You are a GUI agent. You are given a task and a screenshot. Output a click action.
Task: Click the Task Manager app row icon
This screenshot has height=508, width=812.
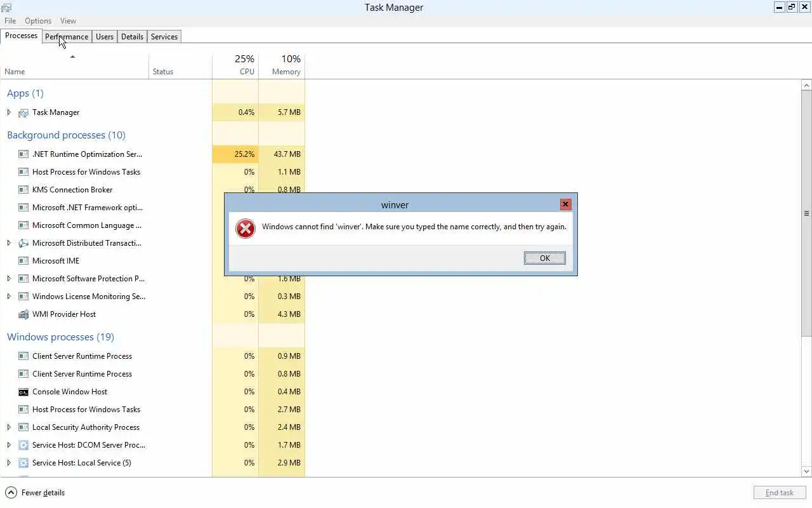coord(23,112)
